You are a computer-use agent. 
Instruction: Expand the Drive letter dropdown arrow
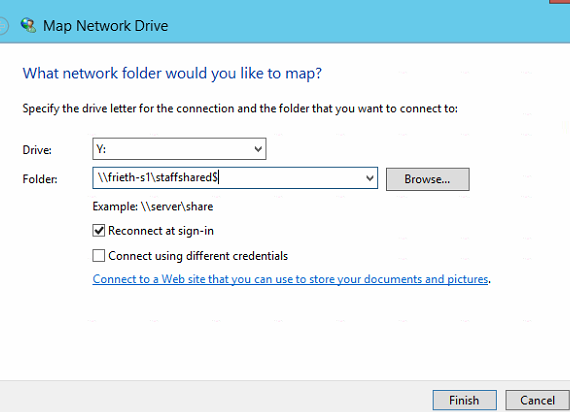258,149
